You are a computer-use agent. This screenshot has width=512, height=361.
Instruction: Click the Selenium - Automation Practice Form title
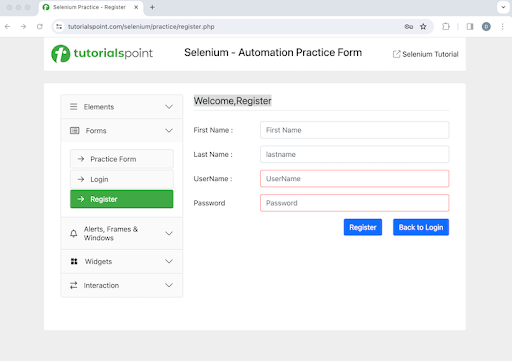(x=273, y=52)
